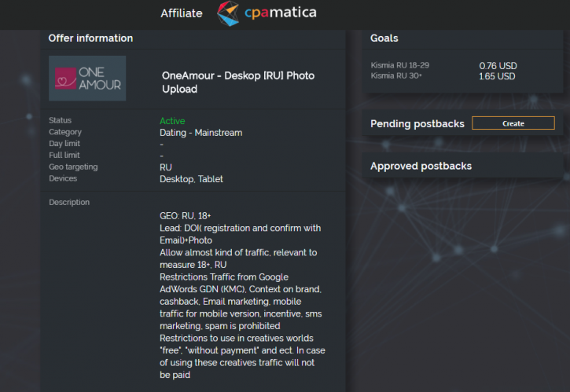
Task: Click the Kismia RU 30+ goal
Action: [x=396, y=75]
